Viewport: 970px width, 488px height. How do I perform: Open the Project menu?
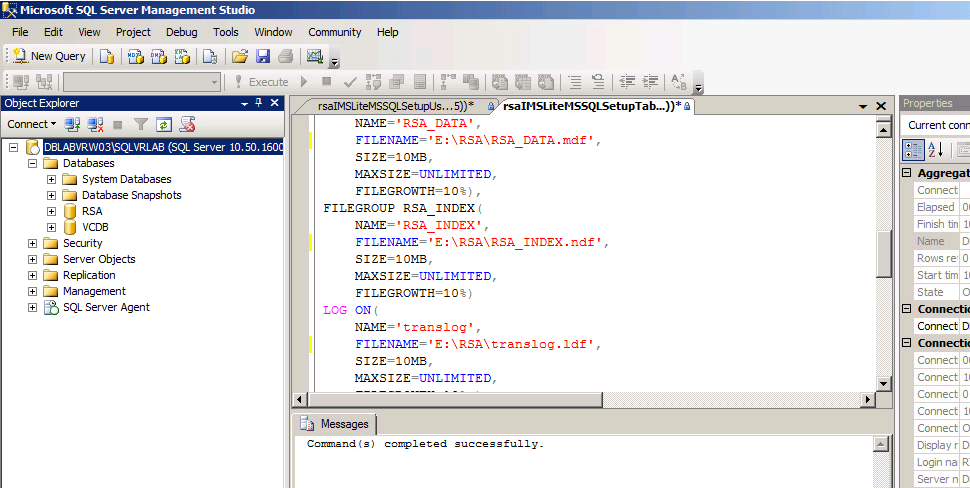point(133,32)
